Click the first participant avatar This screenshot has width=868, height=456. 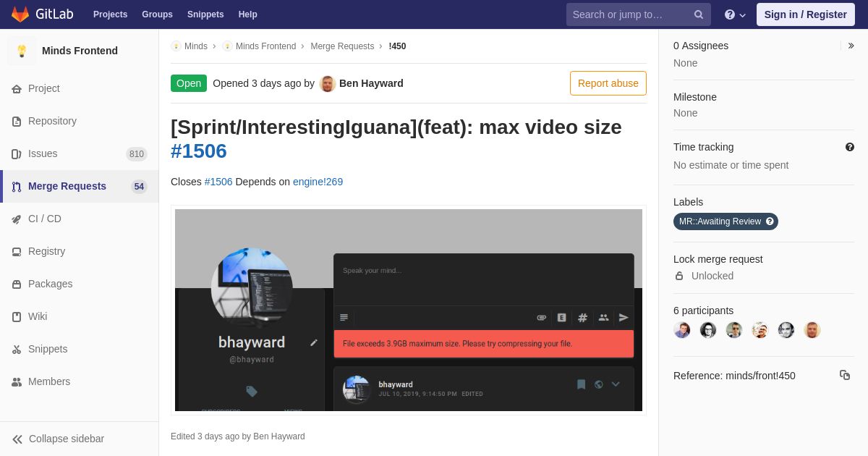[682, 330]
